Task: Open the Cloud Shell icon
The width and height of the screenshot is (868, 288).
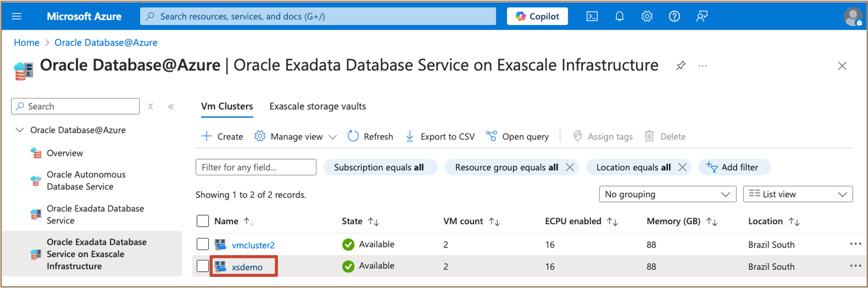Action: [592, 16]
